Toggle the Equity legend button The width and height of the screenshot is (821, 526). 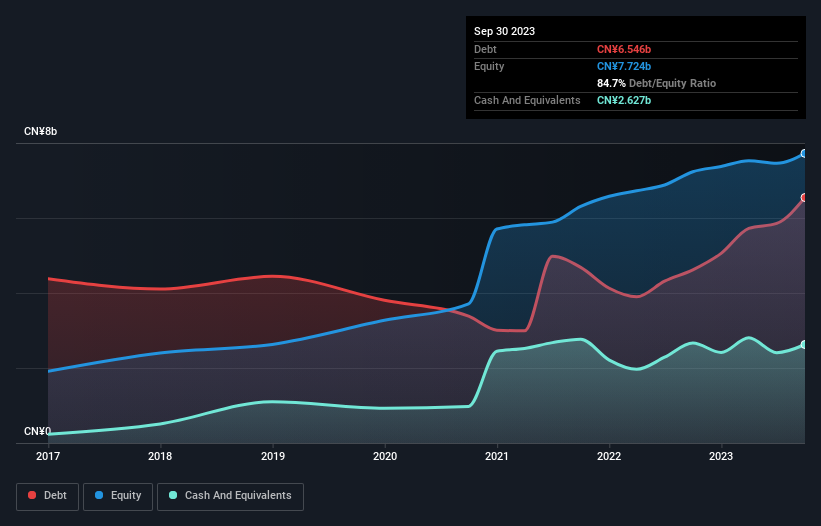point(118,496)
